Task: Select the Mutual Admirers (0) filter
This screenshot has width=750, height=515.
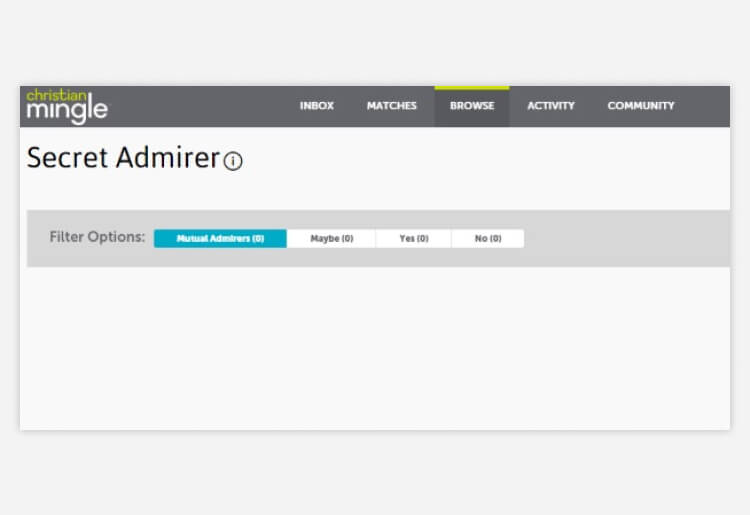Action: tap(220, 239)
